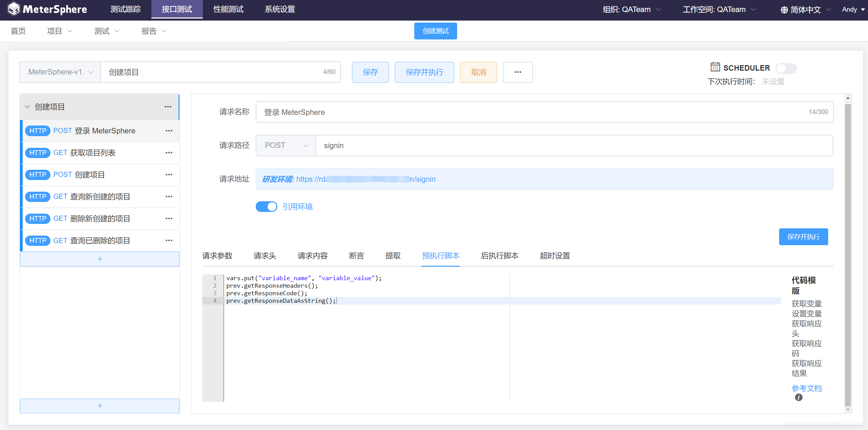Open the top toolbar ellipsis more button
868x430 pixels.
[518, 72]
